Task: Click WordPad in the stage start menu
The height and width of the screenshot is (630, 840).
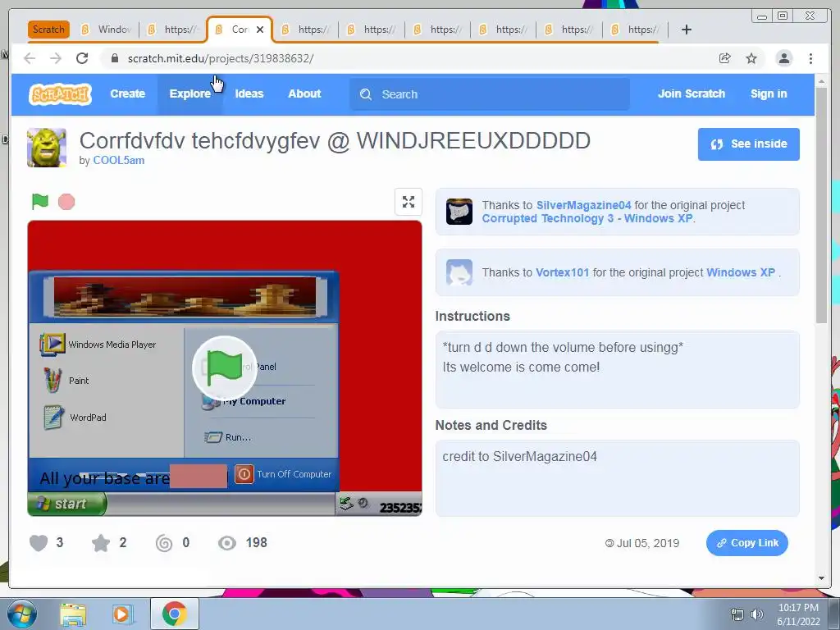Action: 75,418
